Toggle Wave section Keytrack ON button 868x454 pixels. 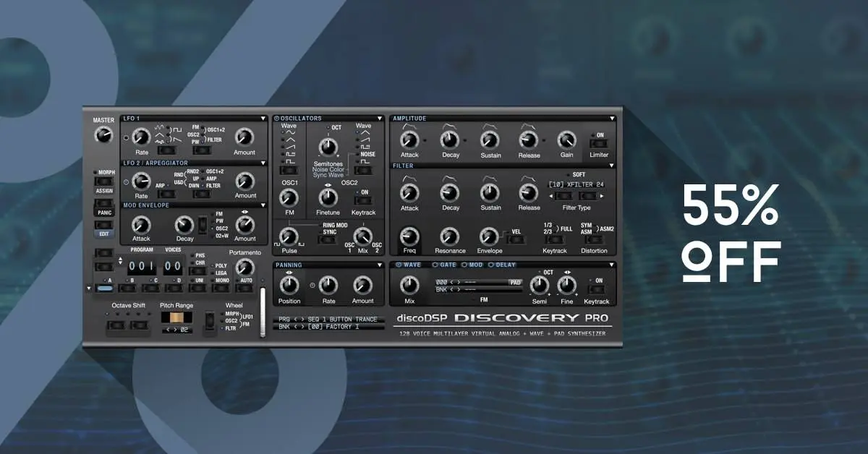pyautogui.click(x=597, y=290)
